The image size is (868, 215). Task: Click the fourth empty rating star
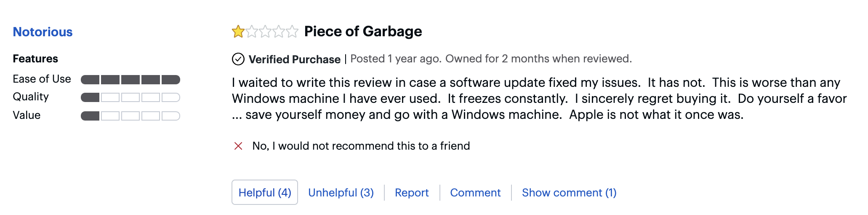(279, 32)
